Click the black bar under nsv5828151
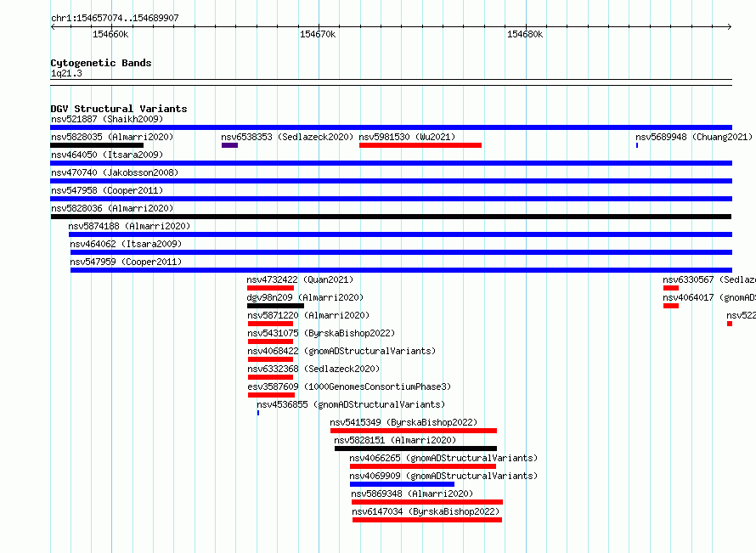The height and width of the screenshot is (553, 756). (415, 449)
